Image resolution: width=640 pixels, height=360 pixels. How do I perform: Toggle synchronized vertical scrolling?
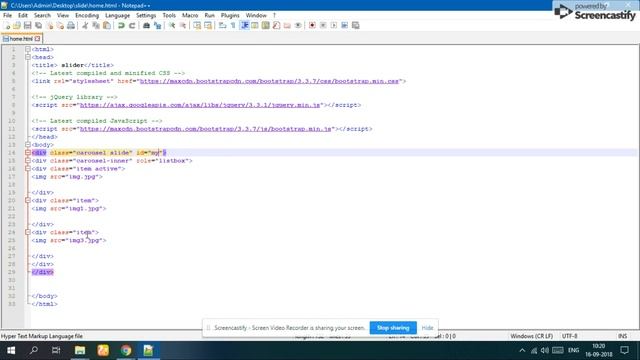(x=197, y=25)
